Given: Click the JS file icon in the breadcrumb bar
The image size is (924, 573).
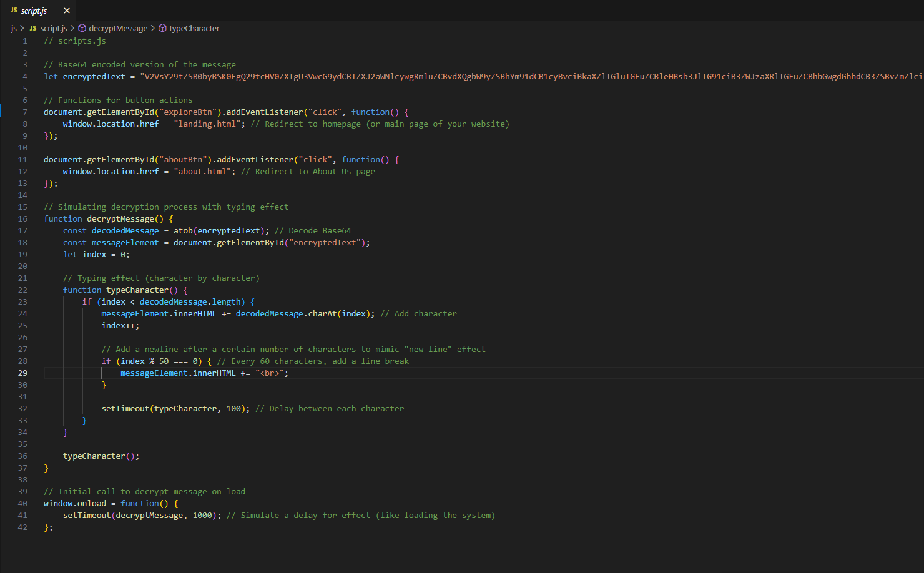Looking at the screenshot, I should [34, 28].
